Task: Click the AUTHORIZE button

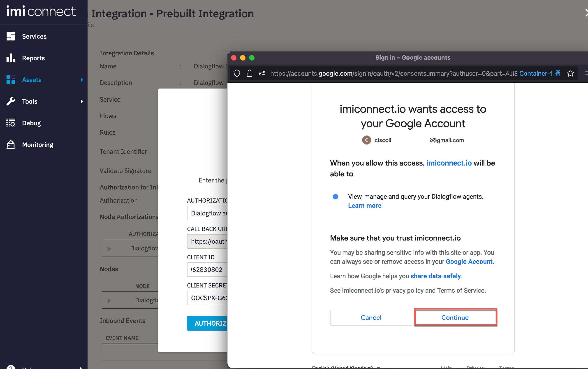Action: (x=207, y=323)
